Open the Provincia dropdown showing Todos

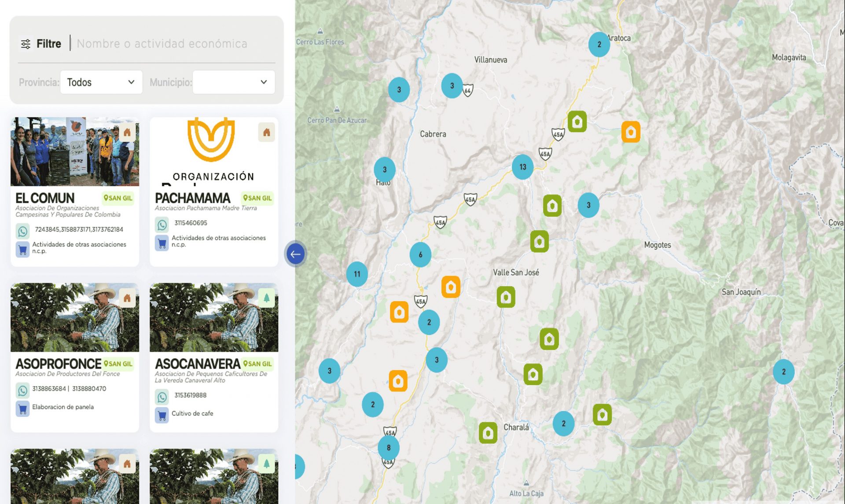click(101, 82)
